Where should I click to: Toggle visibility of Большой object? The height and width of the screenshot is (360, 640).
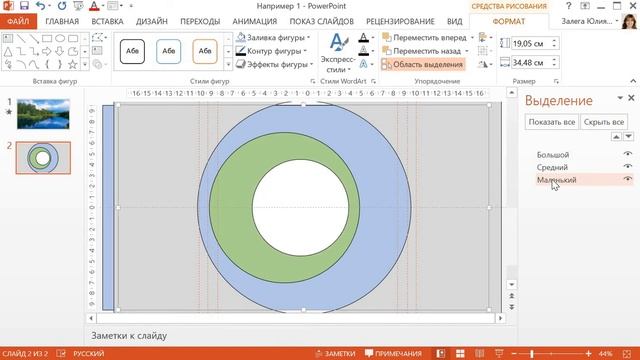pyautogui.click(x=628, y=154)
